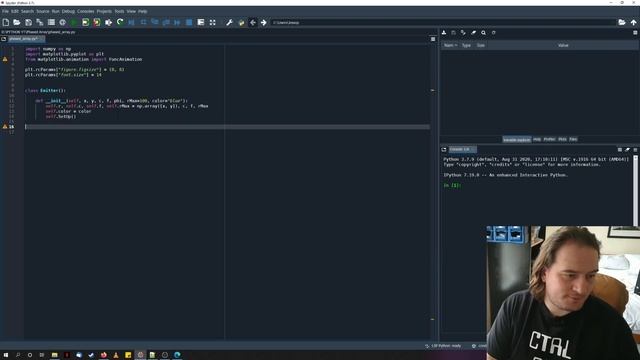Open the Search menu

pos(27,11)
